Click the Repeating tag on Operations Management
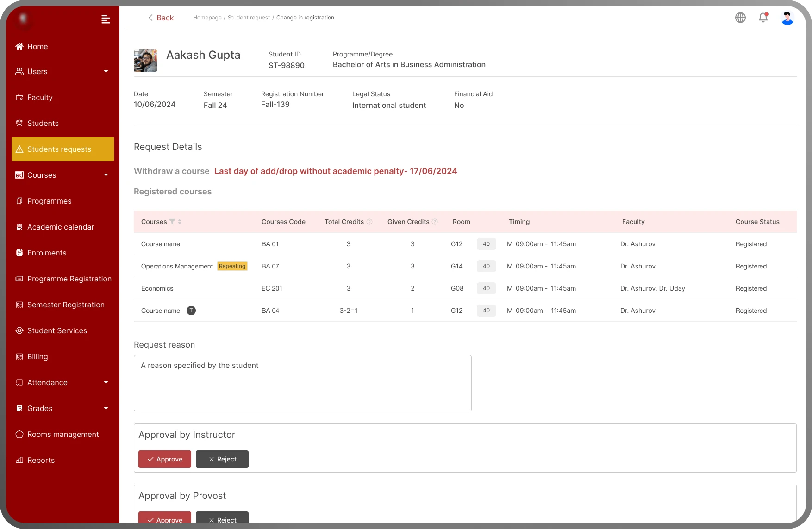Image resolution: width=812 pixels, height=529 pixels. [232, 266]
